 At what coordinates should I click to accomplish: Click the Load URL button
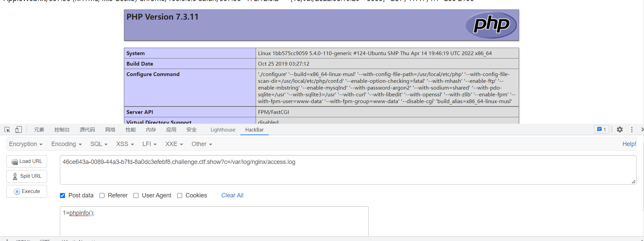(27, 162)
